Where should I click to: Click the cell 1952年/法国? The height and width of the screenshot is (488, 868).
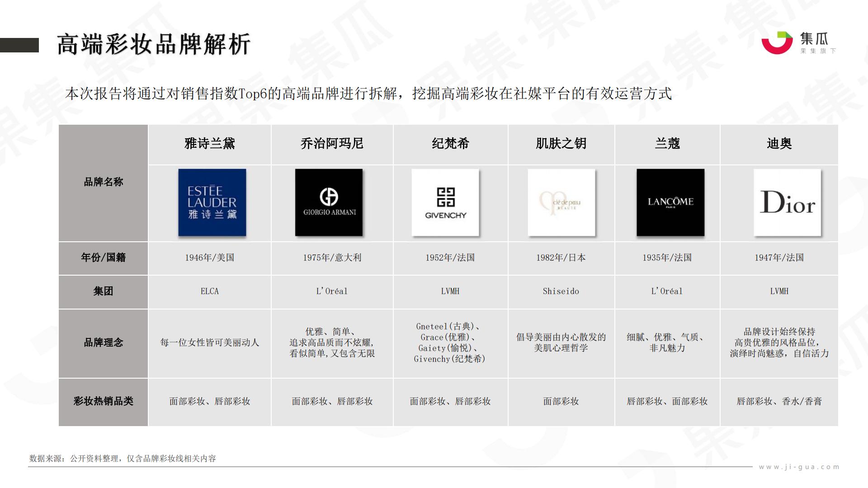tap(450, 258)
